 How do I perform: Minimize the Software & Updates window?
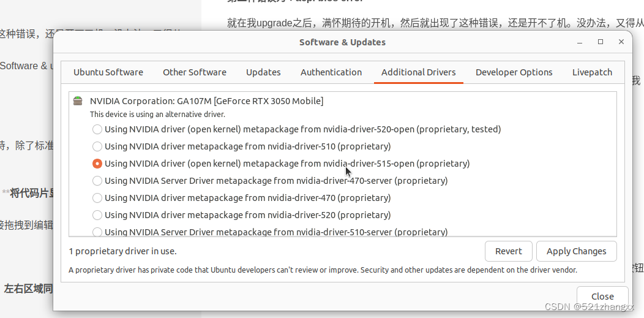point(580,42)
